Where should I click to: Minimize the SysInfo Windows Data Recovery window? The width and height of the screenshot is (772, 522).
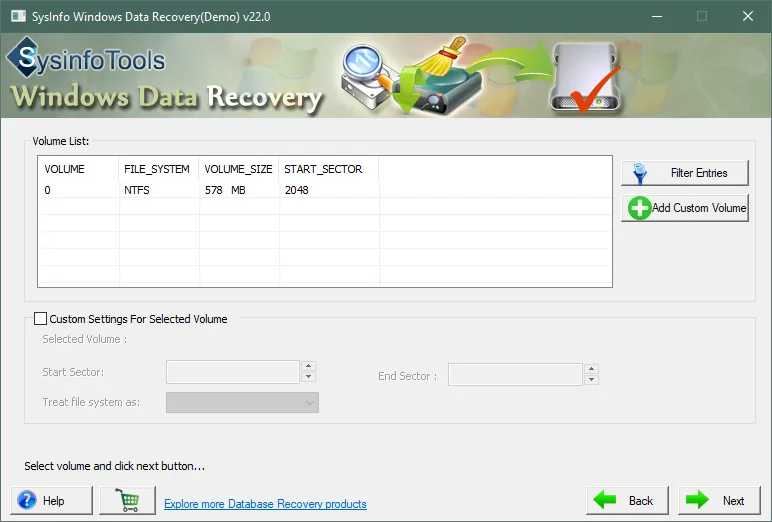657,16
